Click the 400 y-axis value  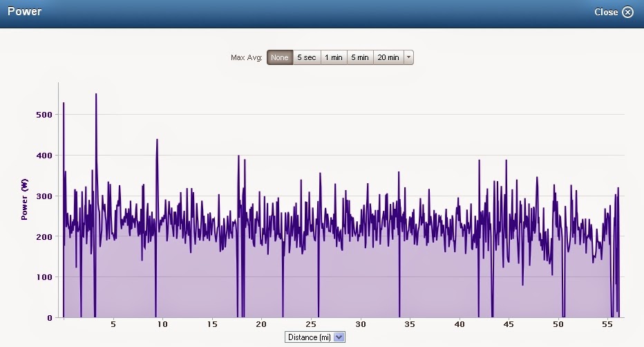44,156
